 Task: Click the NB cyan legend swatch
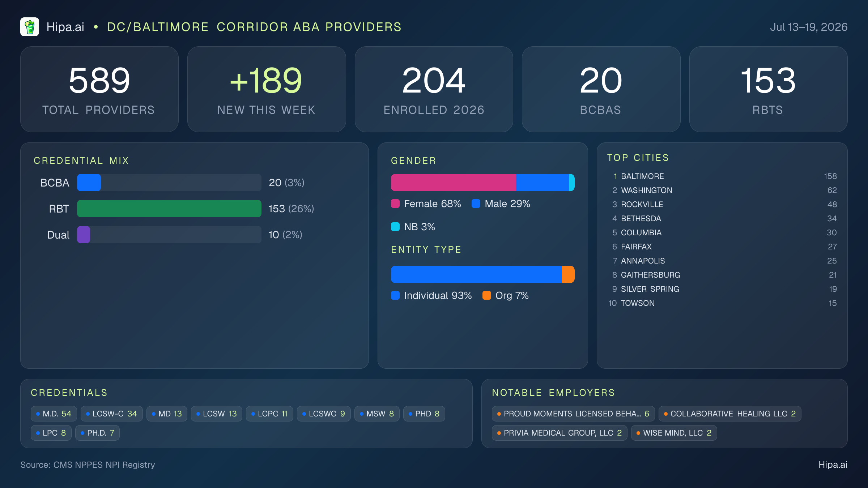[395, 227]
